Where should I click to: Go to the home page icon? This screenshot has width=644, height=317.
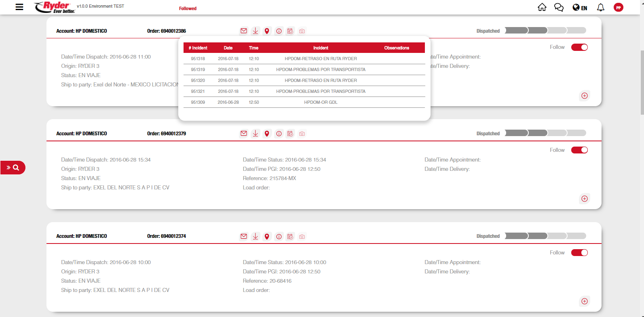point(542,7)
